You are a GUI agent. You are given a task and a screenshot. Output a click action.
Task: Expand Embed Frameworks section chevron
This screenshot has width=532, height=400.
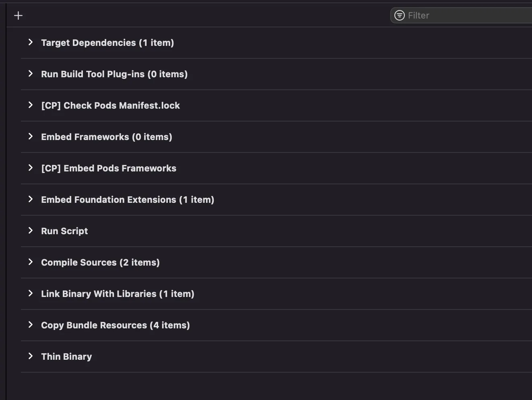pos(31,136)
